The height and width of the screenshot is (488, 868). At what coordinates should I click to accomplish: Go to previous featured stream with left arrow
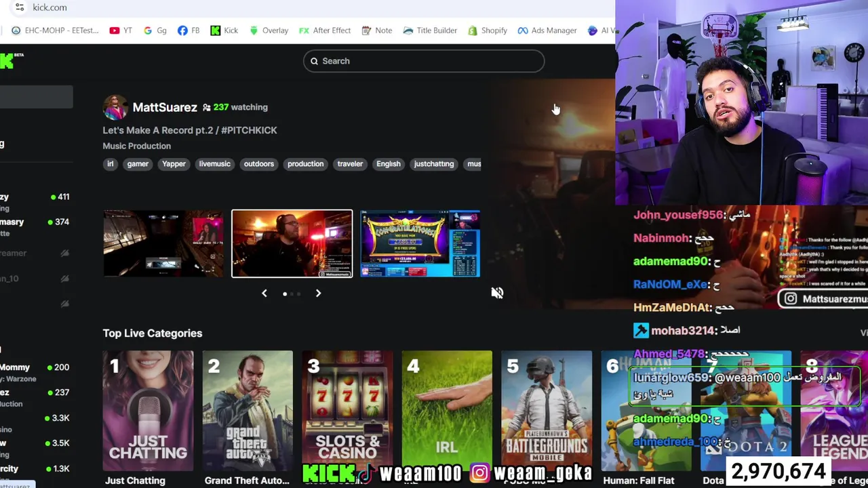pos(264,293)
